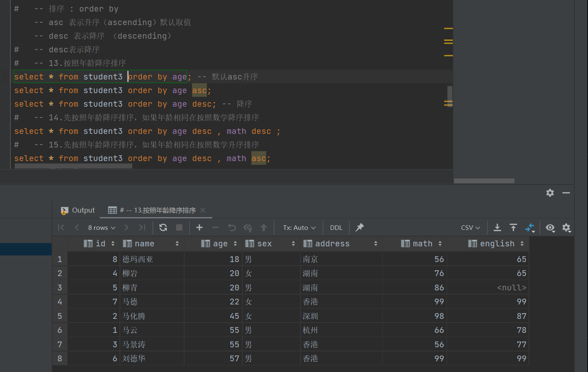Click the <null> english cell

tap(488, 288)
